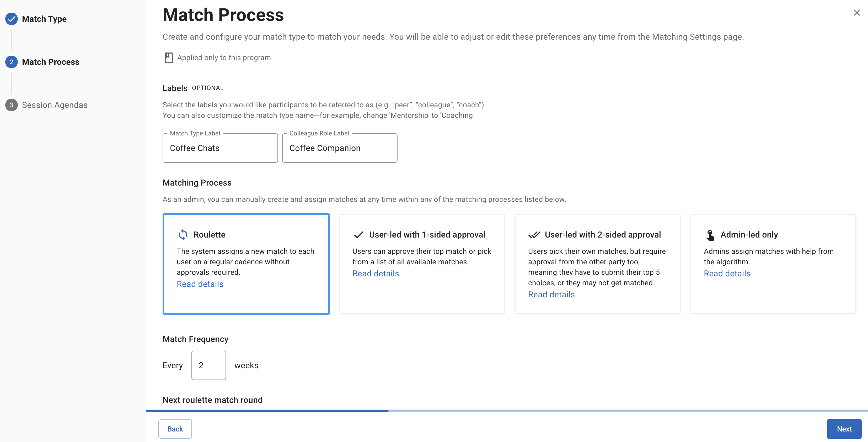The width and height of the screenshot is (868, 442).
Task: Click the double checkmark icon for 2-sided approval
Action: coord(534,235)
